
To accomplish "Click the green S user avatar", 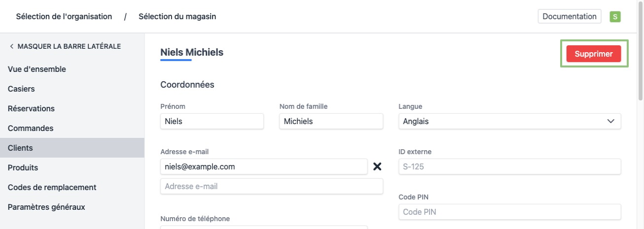I will [615, 17].
